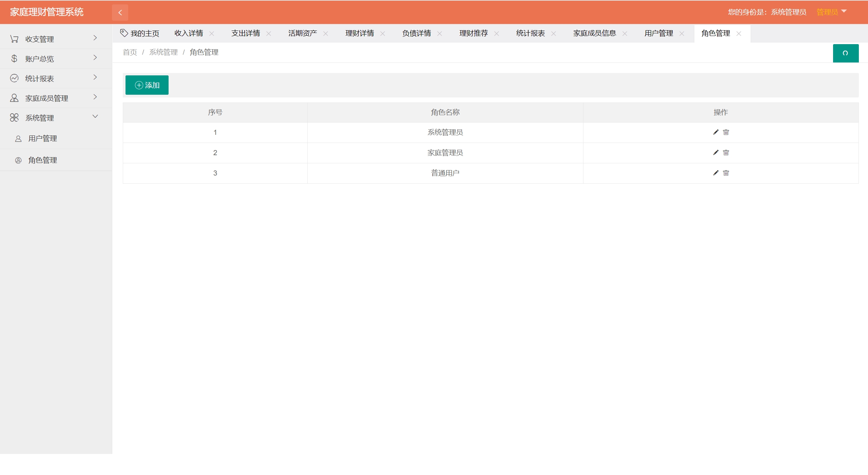Close the 统计报表 tab
This screenshot has width=868, height=475.
pos(554,34)
